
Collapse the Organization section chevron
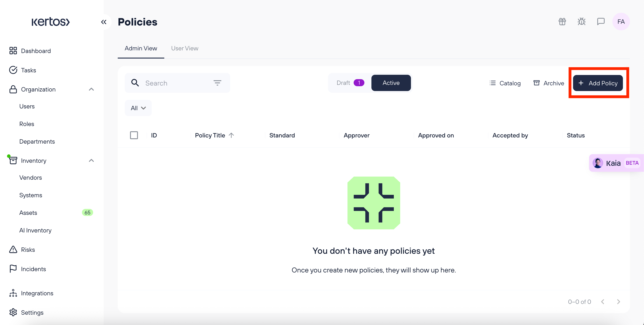pyautogui.click(x=92, y=89)
